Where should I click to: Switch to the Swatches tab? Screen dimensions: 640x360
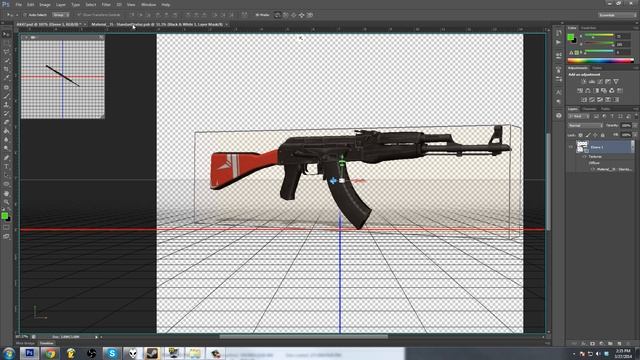(x=588, y=28)
